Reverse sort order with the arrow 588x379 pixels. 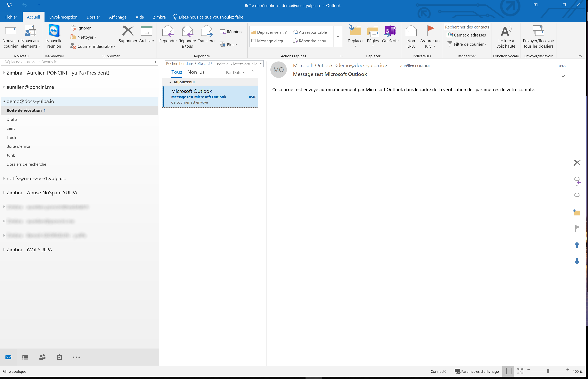[253, 72]
